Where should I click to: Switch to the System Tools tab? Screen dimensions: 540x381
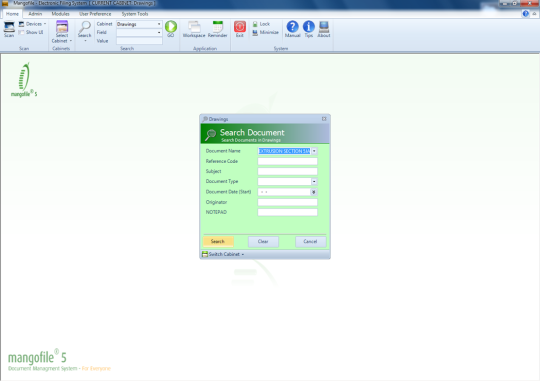135,14
